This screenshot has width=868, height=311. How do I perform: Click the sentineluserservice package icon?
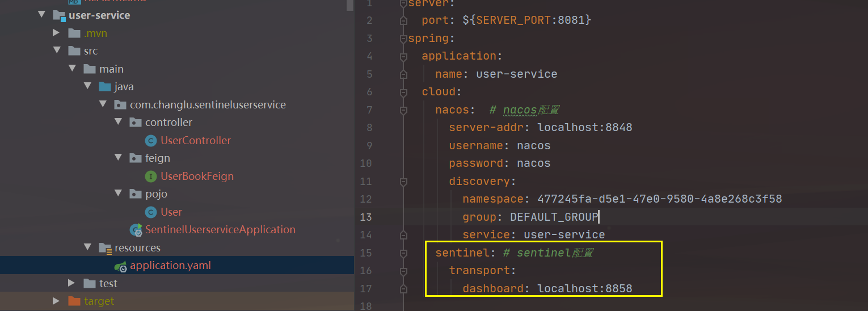pyautogui.click(x=120, y=104)
